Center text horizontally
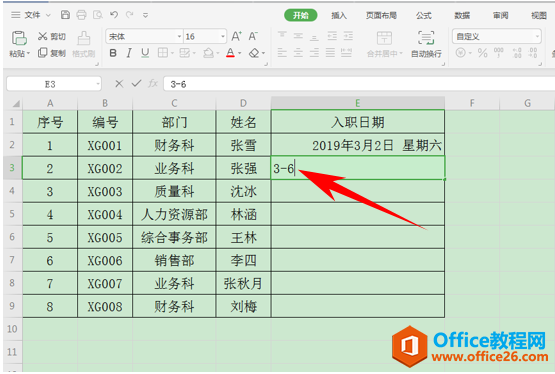The height and width of the screenshot is (374, 555). click(x=298, y=53)
